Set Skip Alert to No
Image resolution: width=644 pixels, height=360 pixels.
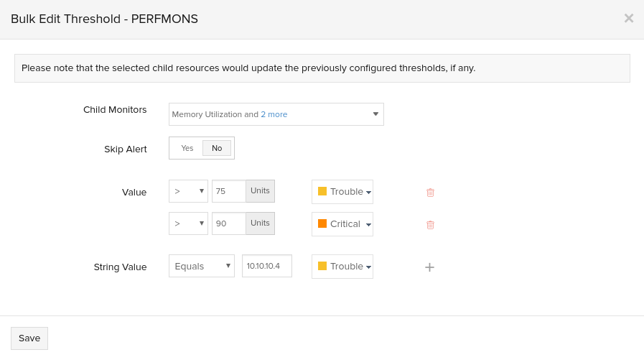[x=217, y=148]
